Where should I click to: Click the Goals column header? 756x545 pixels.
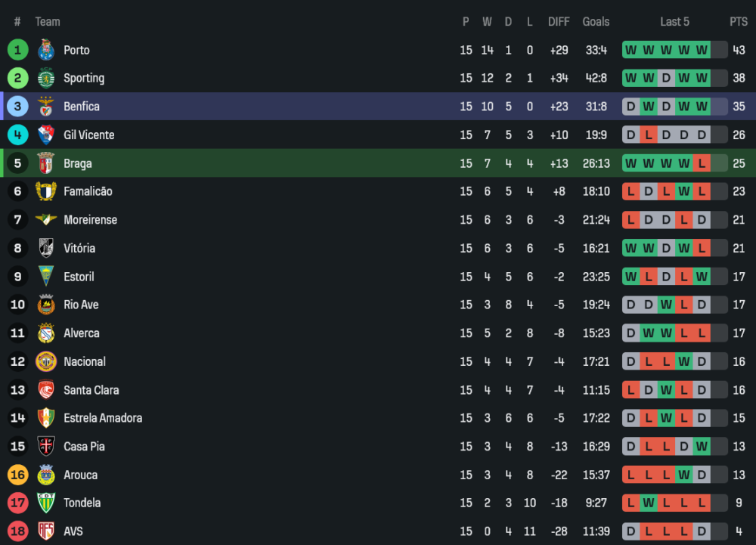pyautogui.click(x=596, y=22)
